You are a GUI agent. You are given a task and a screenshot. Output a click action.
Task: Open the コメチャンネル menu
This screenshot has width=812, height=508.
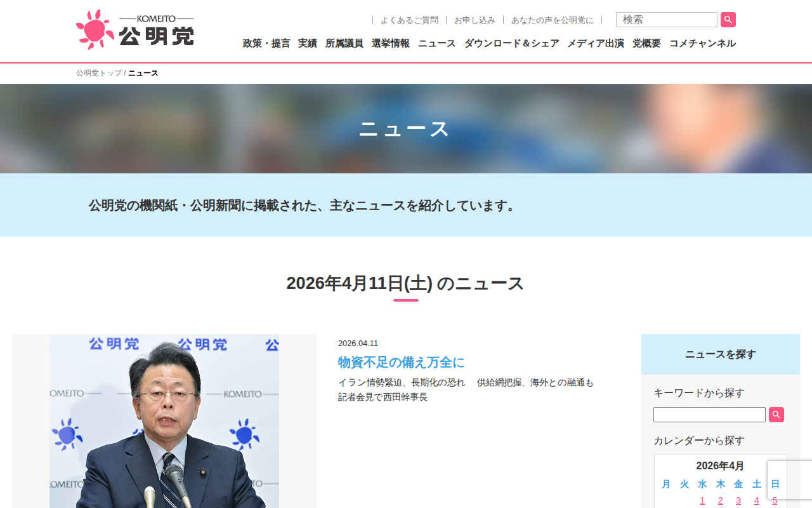click(702, 43)
